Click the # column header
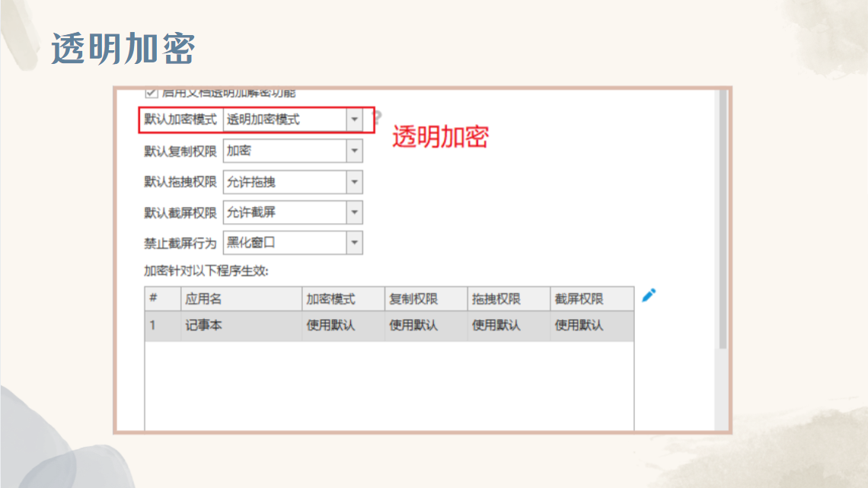 163,298
